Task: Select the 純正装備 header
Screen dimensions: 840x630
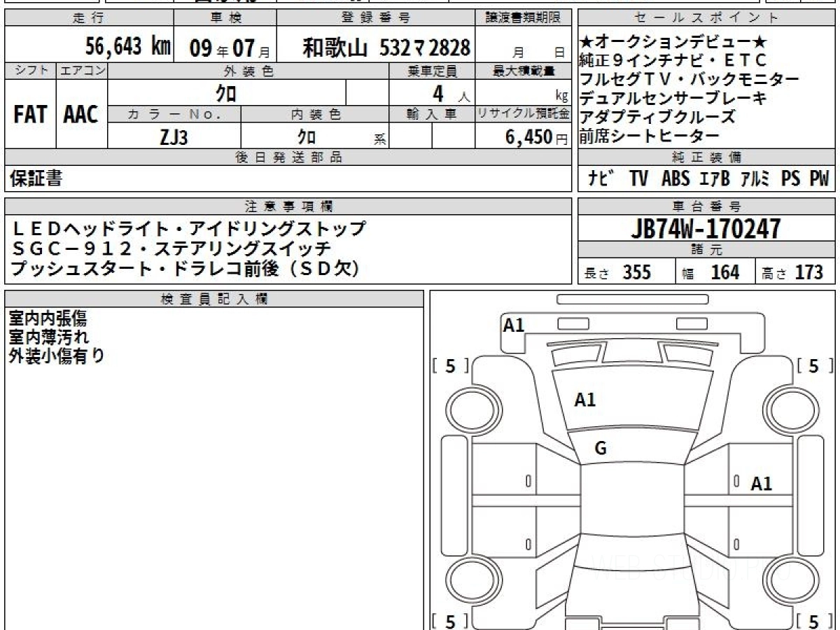Action: click(x=706, y=157)
